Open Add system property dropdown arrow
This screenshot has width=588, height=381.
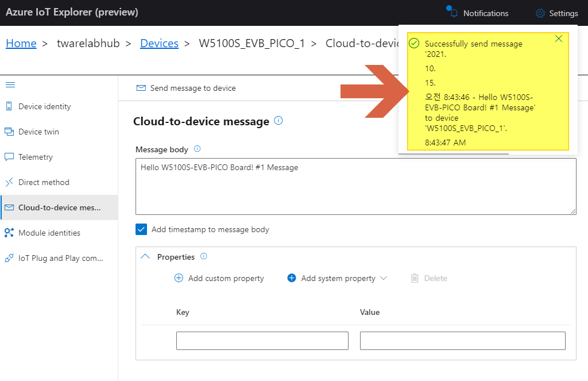point(383,278)
